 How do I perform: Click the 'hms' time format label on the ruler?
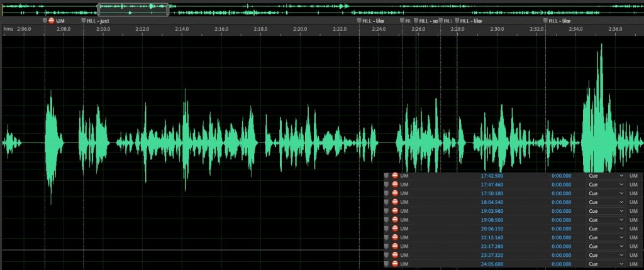coord(8,29)
